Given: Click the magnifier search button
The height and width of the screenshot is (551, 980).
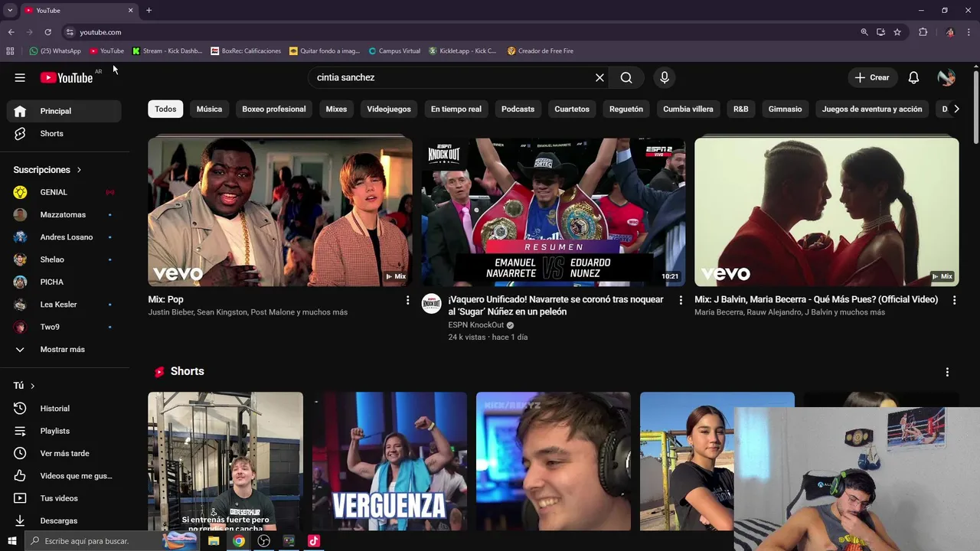Looking at the screenshot, I should tap(626, 77).
